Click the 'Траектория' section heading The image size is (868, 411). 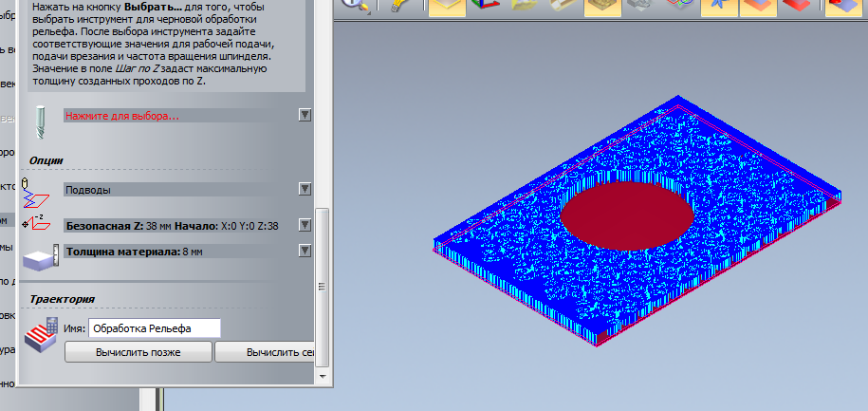tap(62, 299)
